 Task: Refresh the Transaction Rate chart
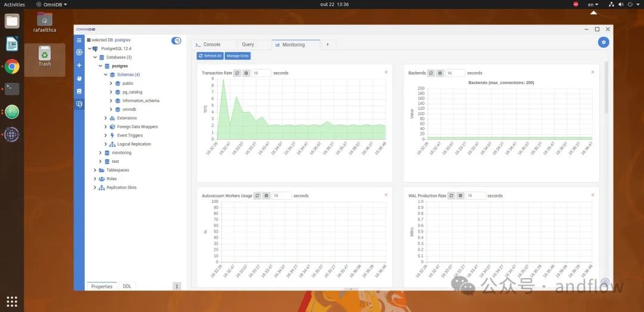point(237,73)
